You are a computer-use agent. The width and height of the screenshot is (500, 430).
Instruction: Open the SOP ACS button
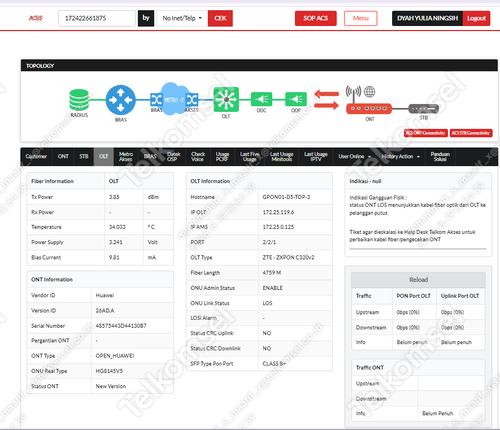tap(316, 18)
